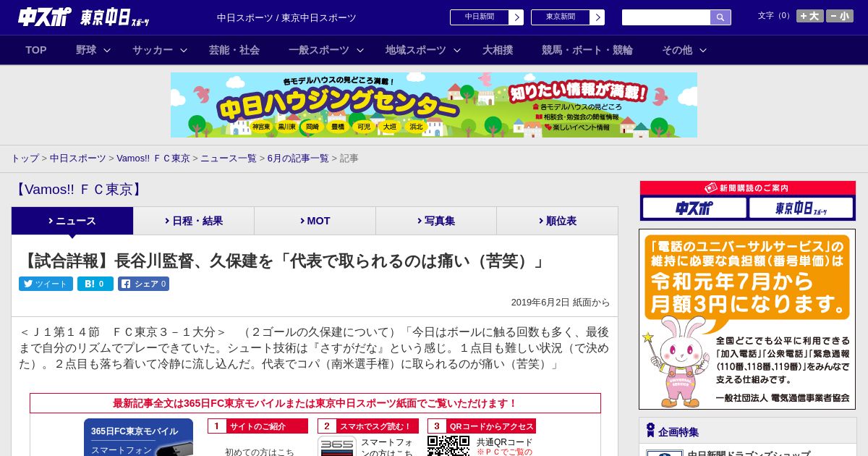Click 中日スポーツ / 東京中日スポーツ header text
This screenshot has height=456, width=868.
coord(286,17)
